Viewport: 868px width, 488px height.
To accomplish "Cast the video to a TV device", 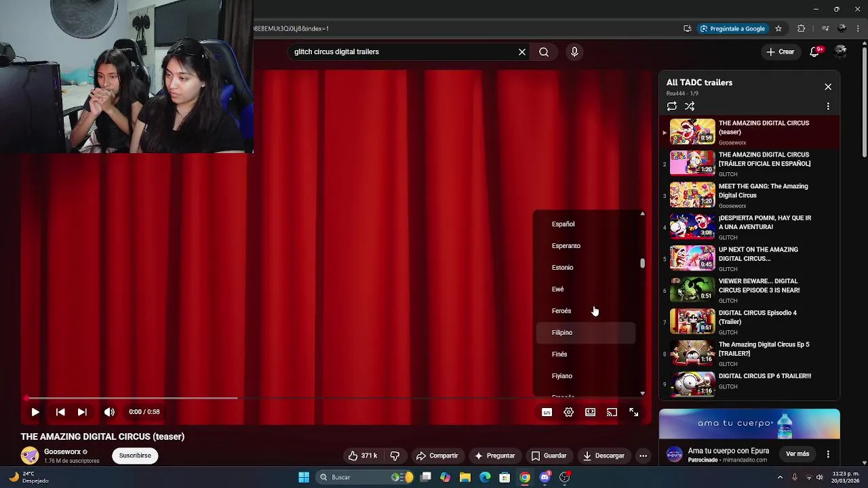I will [x=612, y=412].
